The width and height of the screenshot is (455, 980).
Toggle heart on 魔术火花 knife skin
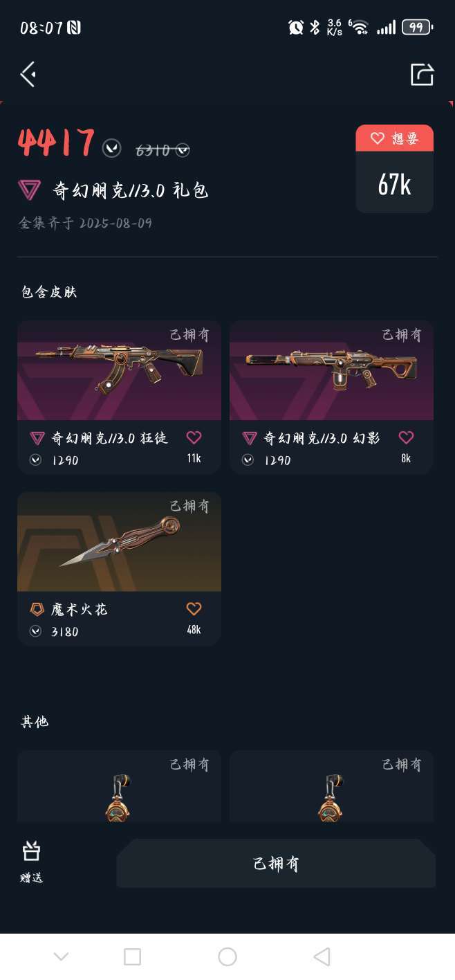194,608
